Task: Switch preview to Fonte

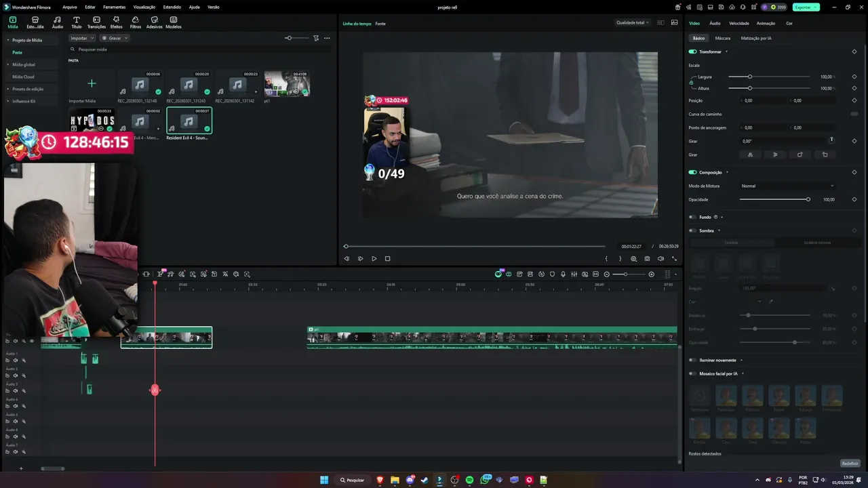Action: pyautogui.click(x=380, y=24)
